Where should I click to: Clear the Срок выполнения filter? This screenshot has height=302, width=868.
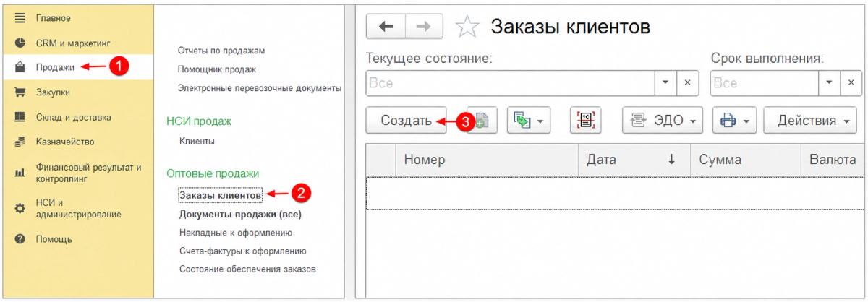(x=852, y=83)
